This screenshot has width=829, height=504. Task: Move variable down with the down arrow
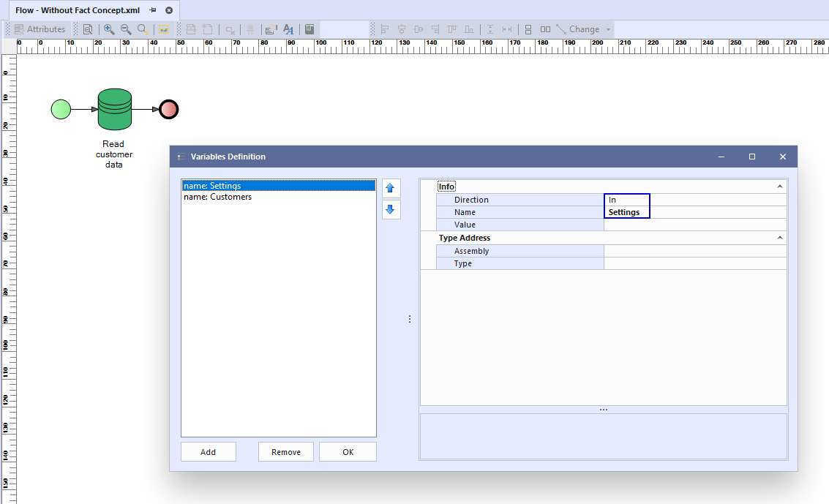(391, 209)
